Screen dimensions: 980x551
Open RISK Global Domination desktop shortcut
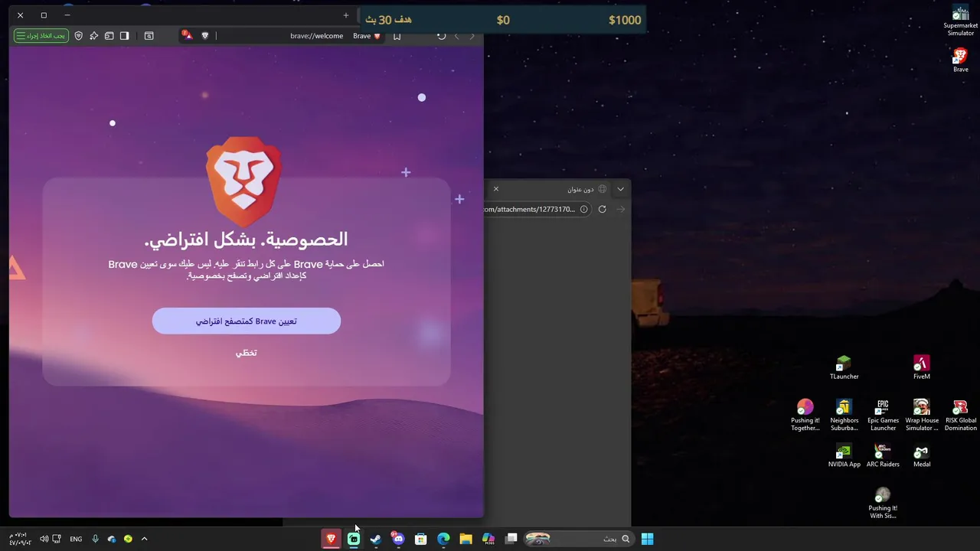(x=960, y=415)
